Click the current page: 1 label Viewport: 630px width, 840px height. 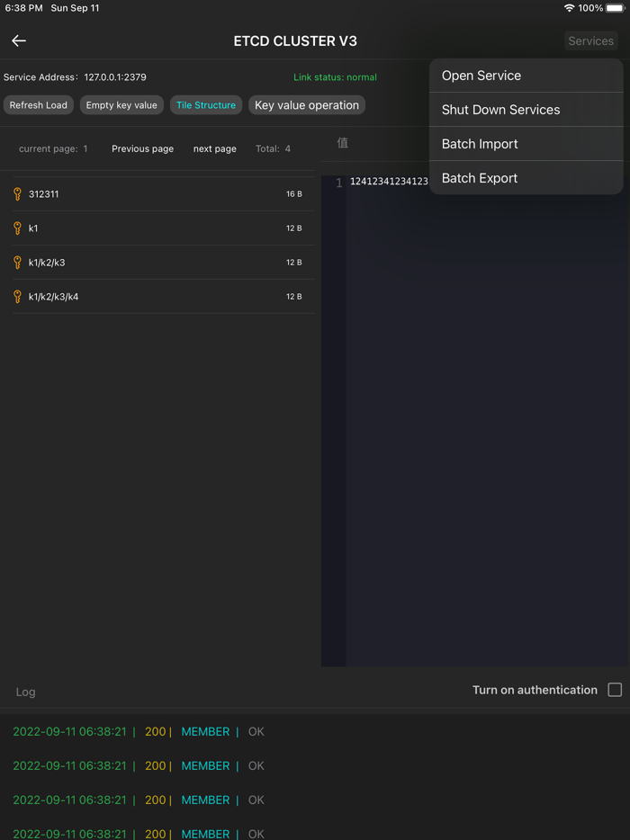click(53, 149)
